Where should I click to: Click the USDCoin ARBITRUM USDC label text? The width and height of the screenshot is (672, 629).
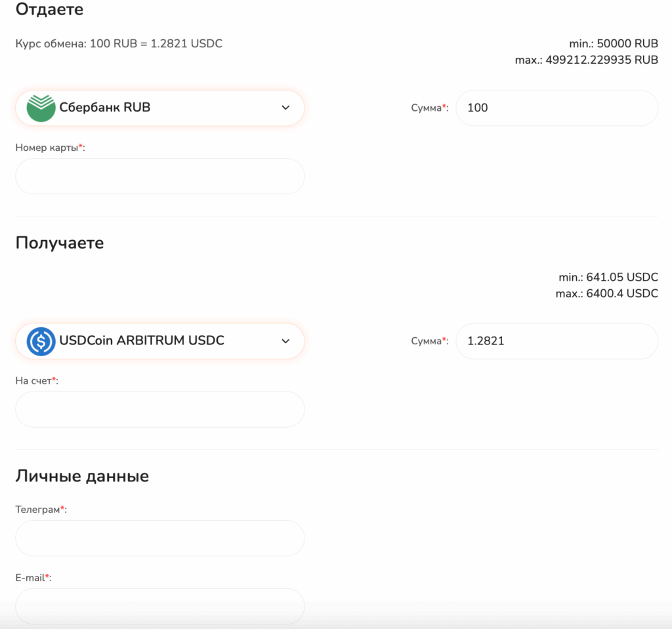(142, 341)
